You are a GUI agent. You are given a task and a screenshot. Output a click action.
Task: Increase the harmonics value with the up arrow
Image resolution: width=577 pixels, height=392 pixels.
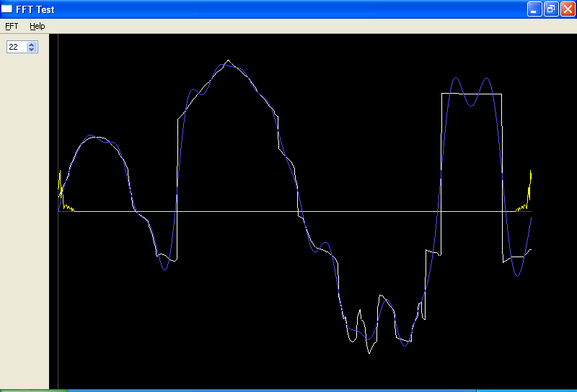click(31, 44)
